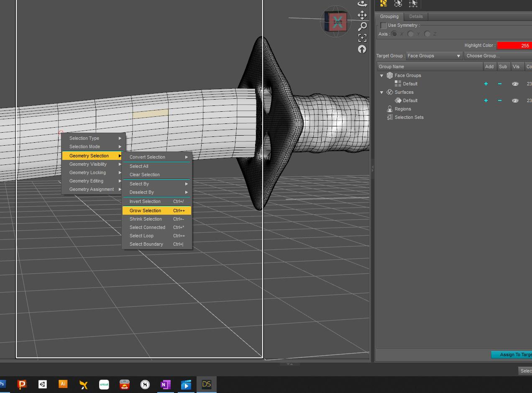
Task: Open Cricut app from the taskbar
Action: pyautogui.click(x=104, y=384)
